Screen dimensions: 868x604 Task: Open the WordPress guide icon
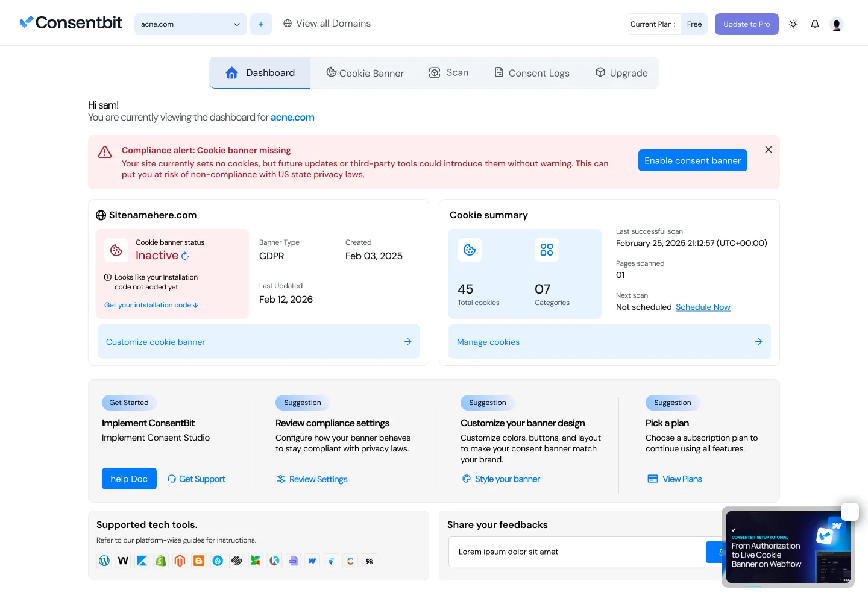pyautogui.click(x=104, y=561)
